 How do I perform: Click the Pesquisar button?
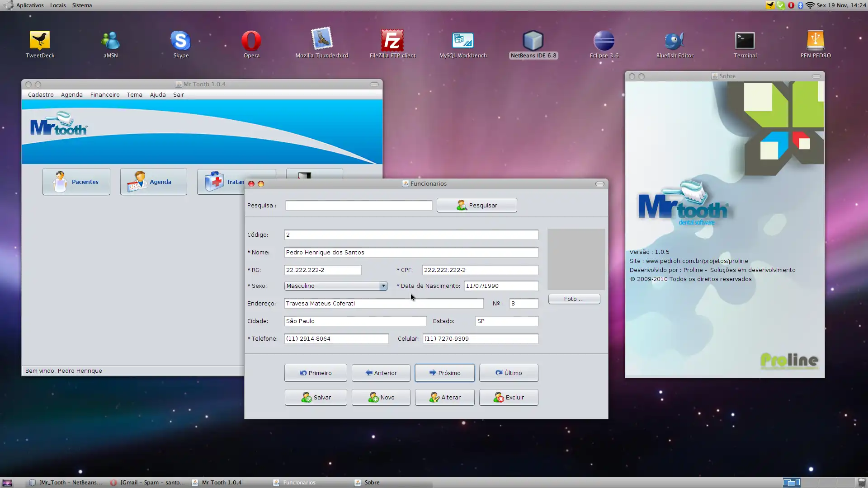click(476, 206)
